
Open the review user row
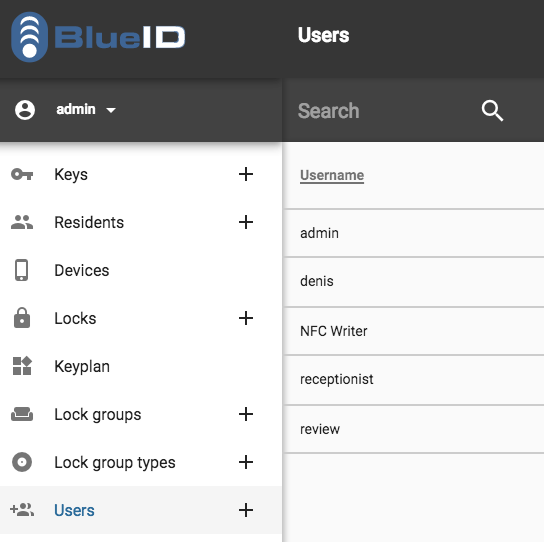(414, 429)
